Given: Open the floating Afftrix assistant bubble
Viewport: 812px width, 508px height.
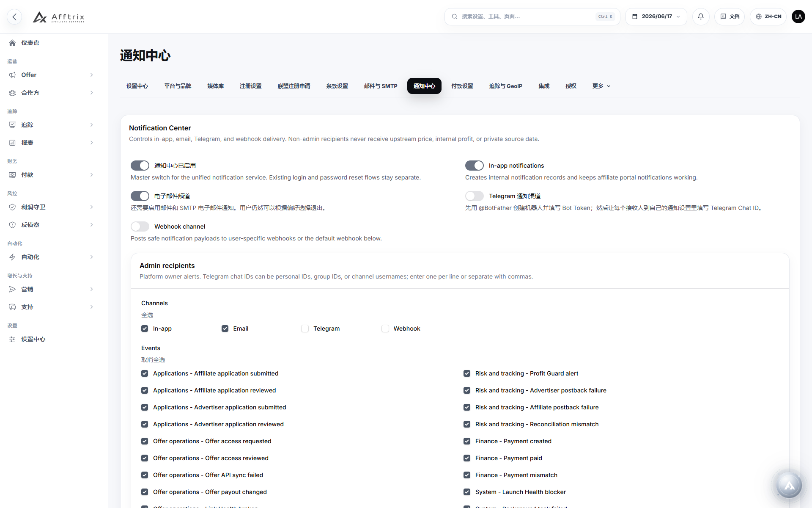Looking at the screenshot, I should pyautogui.click(x=789, y=485).
